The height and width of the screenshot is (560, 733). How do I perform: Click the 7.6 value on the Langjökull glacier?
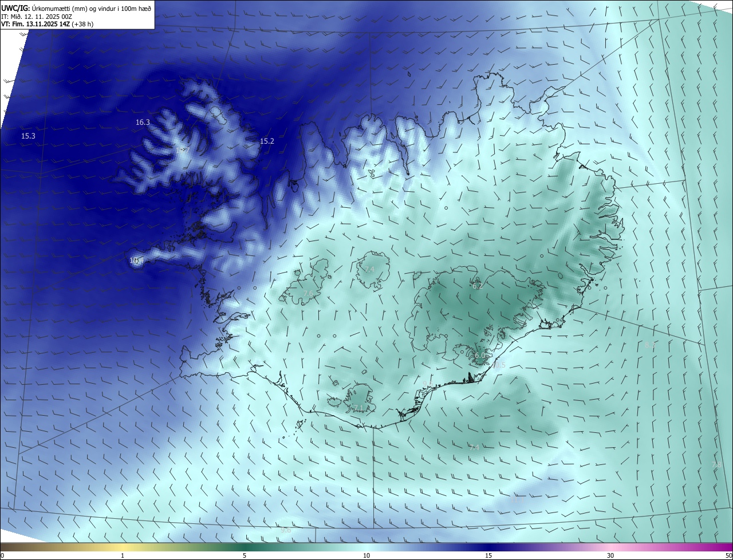tap(308, 294)
